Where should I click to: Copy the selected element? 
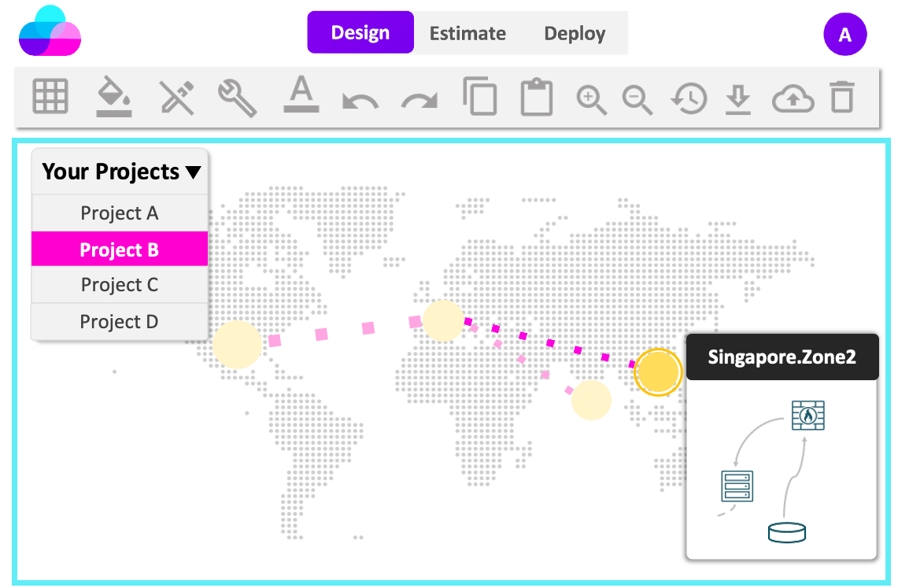pos(480,96)
